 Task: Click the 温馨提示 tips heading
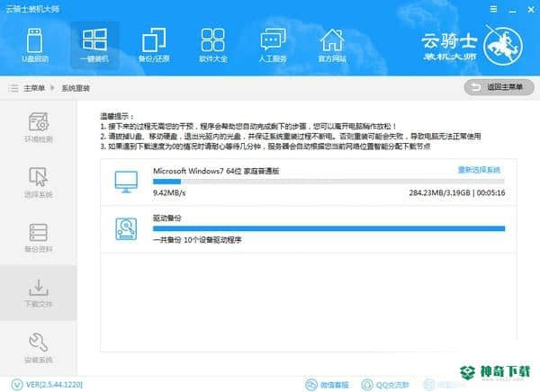117,116
